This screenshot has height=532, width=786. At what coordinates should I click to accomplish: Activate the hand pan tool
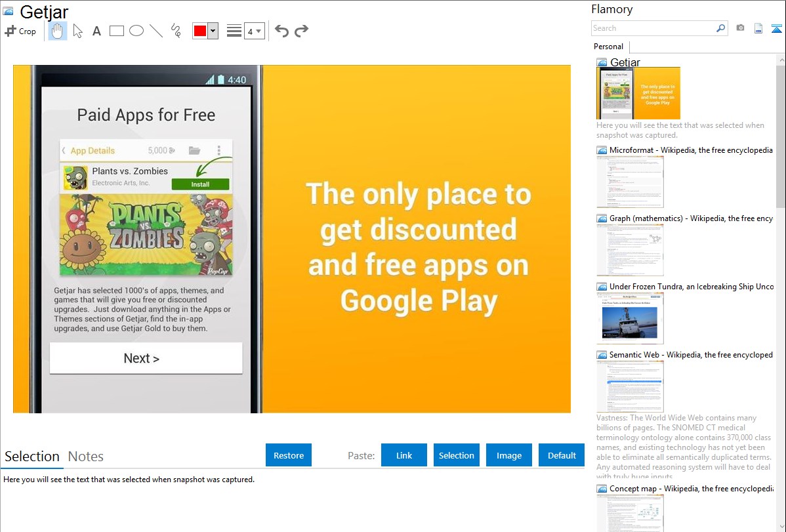pos(58,31)
